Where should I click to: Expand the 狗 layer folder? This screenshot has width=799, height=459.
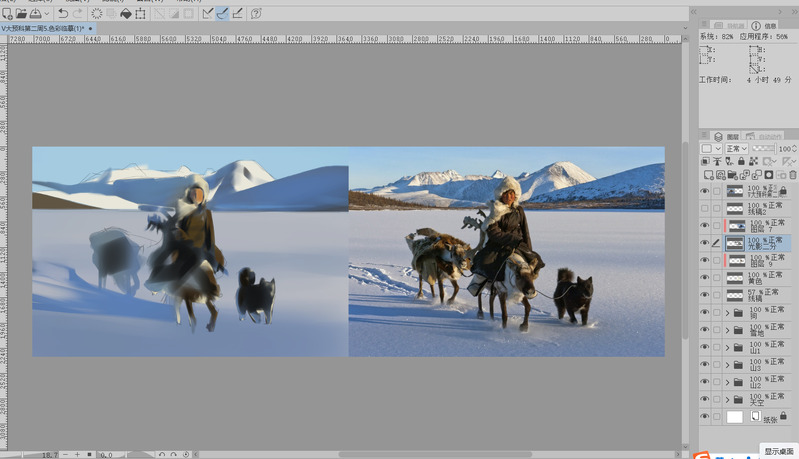[728, 313]
